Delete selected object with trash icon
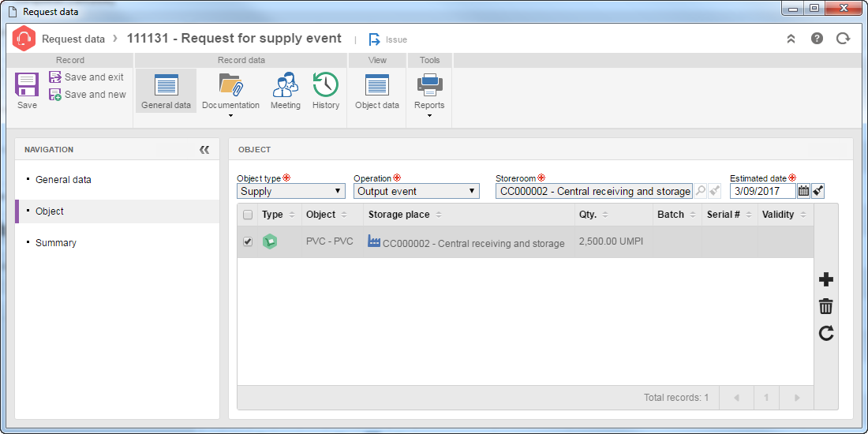This screenshot has height=434, width=868. pyautogui.click(x=826, y=307)
